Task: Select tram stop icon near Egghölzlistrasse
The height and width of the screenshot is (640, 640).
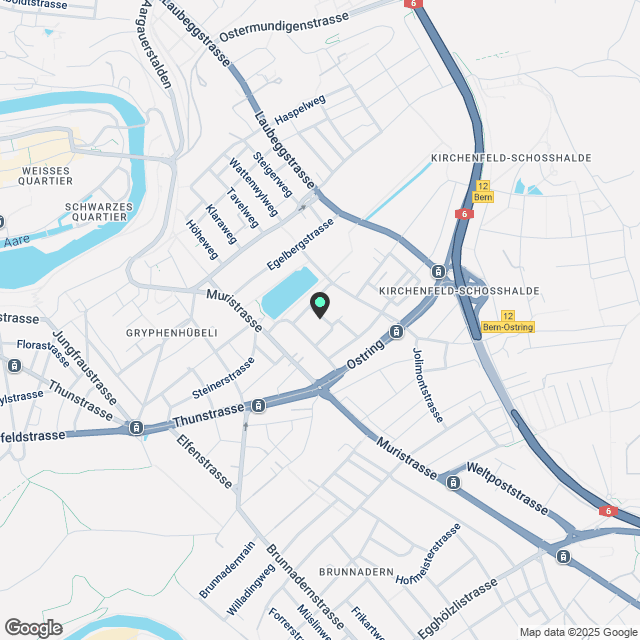Action: pyautogui.click(x=563, y=556)
